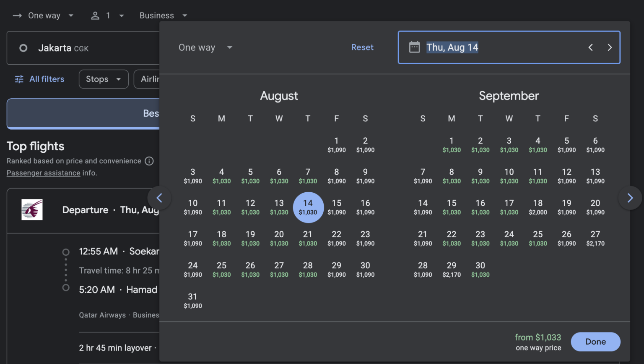Pick August 21 in the calendar
644x364 pixels.
coord(308,238)
